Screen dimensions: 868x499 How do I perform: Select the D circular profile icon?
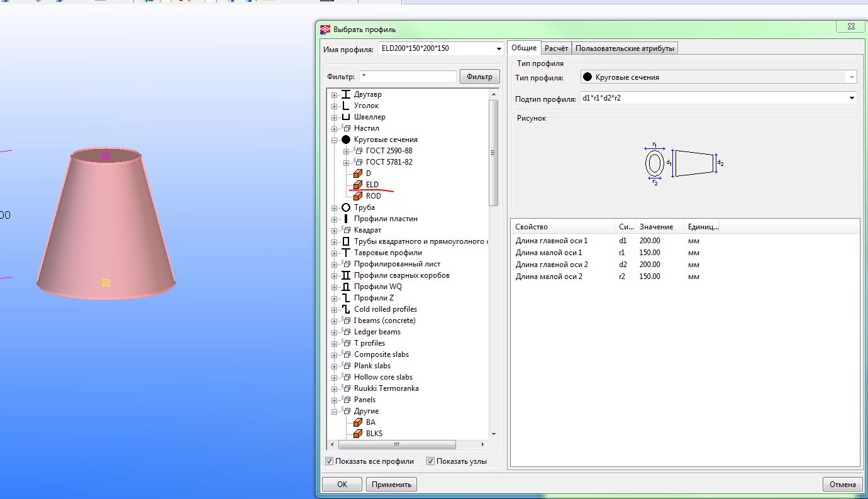[x=357, y=173]
